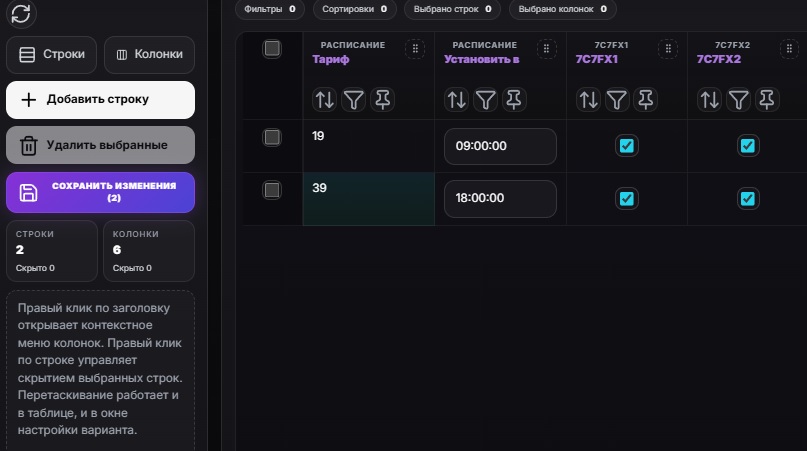Click Сохранить изменения button
The height and width of the screenshot is (451, 807).
pos(100,192)
